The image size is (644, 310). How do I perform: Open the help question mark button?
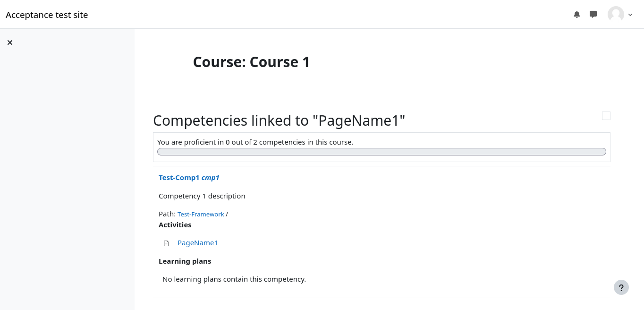tap(621, 287)
